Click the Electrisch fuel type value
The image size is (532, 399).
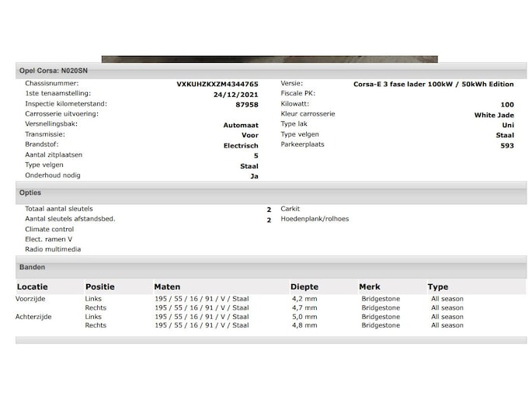point(241,145)
